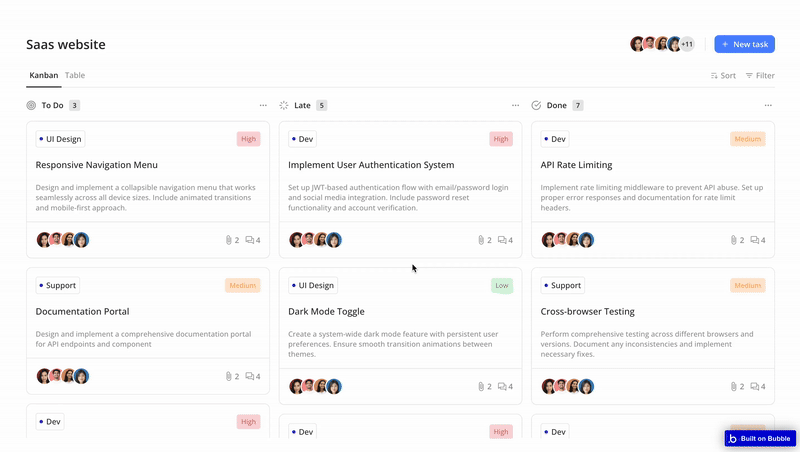This screenshot has height=452, width=800.
Task: Click attachment paperclip on Responsive Navigation Menu card
Action: point(229,240)
